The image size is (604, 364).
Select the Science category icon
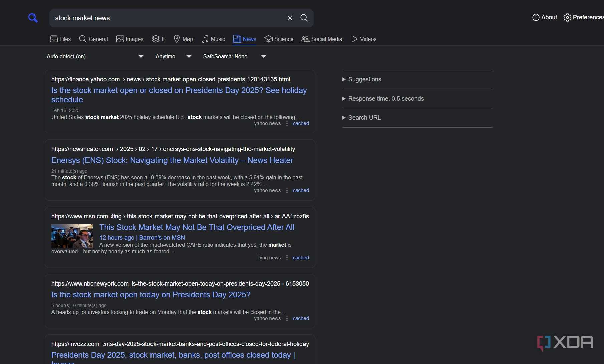coord(268,39)
